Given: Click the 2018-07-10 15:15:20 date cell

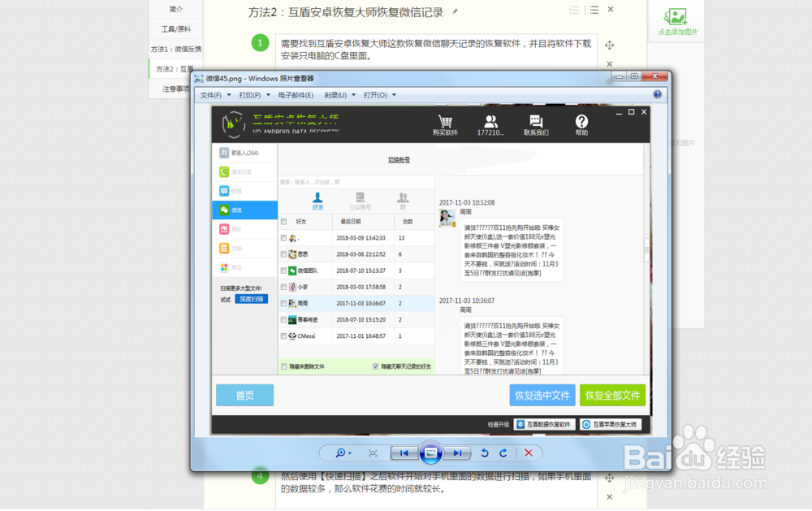Looking at the screenshot, I should tap(361, 320).
